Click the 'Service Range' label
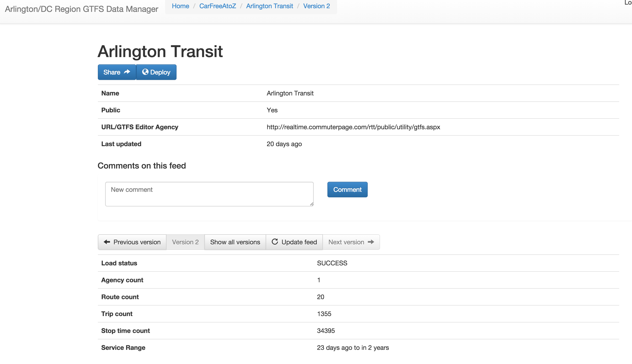This screenshot has height=364, width=632. tap(123, 348)
